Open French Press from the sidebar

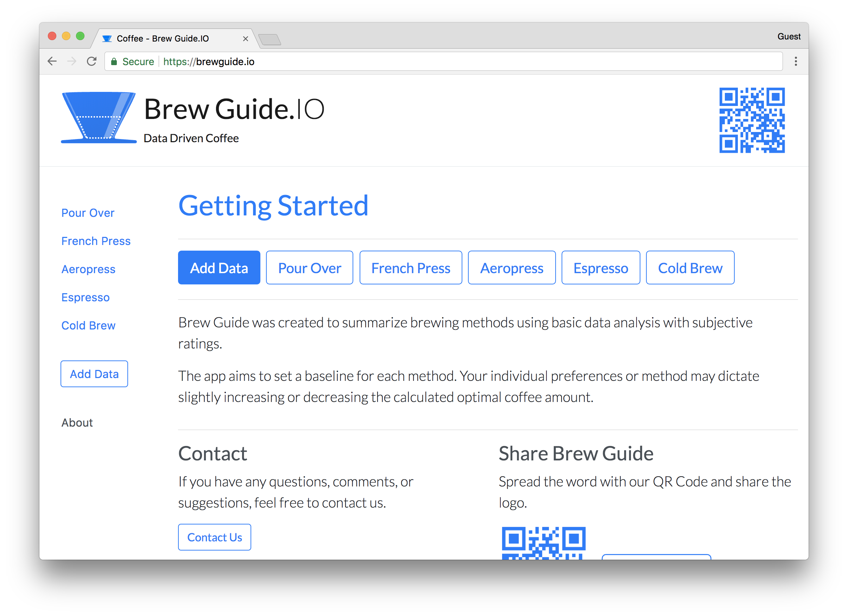[x=96, y=241]
